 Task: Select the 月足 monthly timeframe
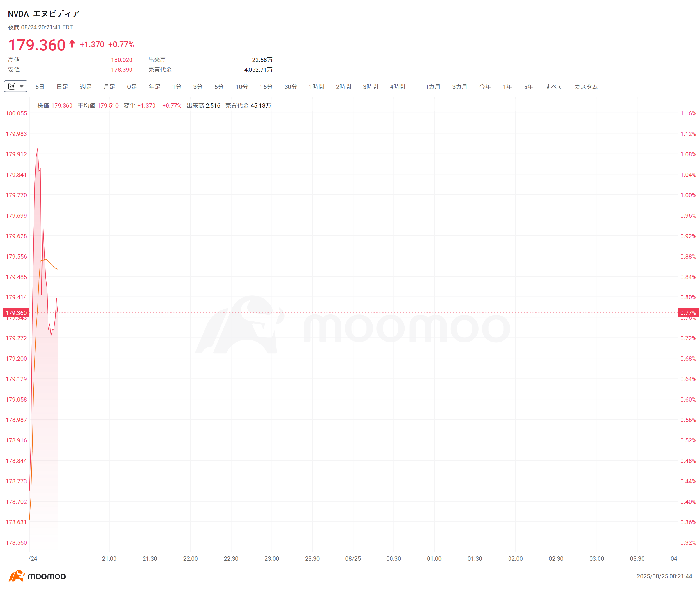tap(109, 87)
